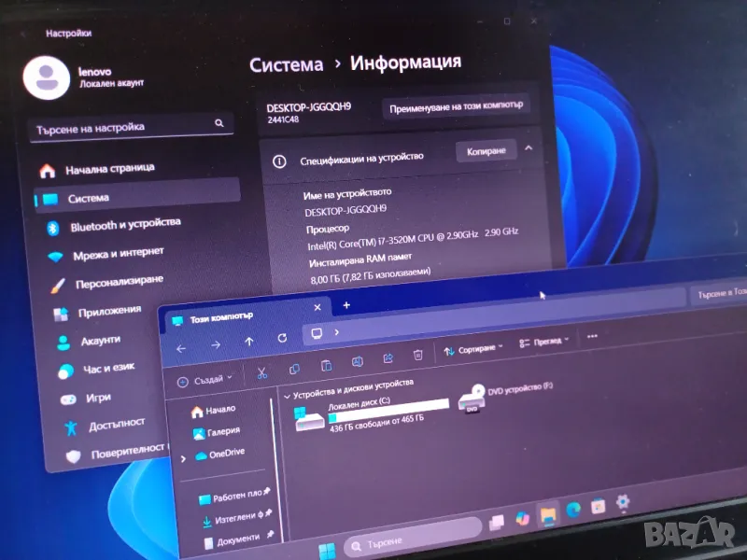Collapse the Устройства и дискови устройства group

[287, 396]
